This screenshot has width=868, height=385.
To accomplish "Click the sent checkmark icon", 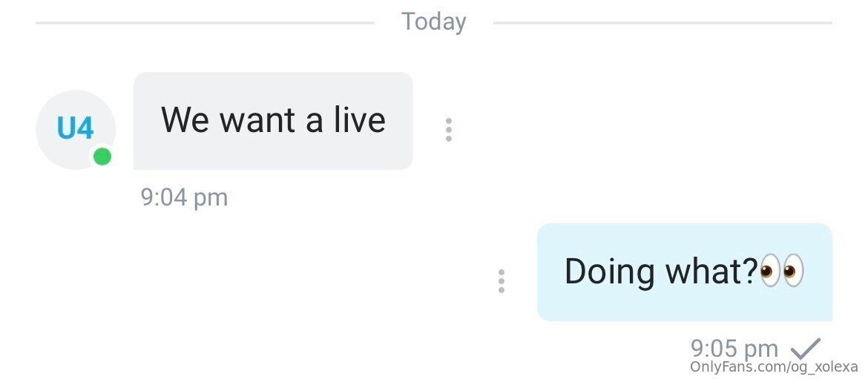I will (x=806, y=349).
